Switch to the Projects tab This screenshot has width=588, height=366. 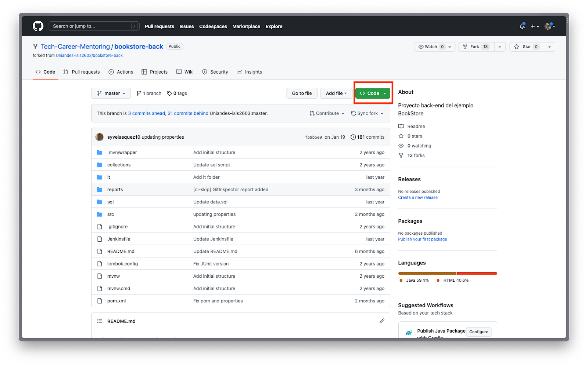(x=154, y=72)
